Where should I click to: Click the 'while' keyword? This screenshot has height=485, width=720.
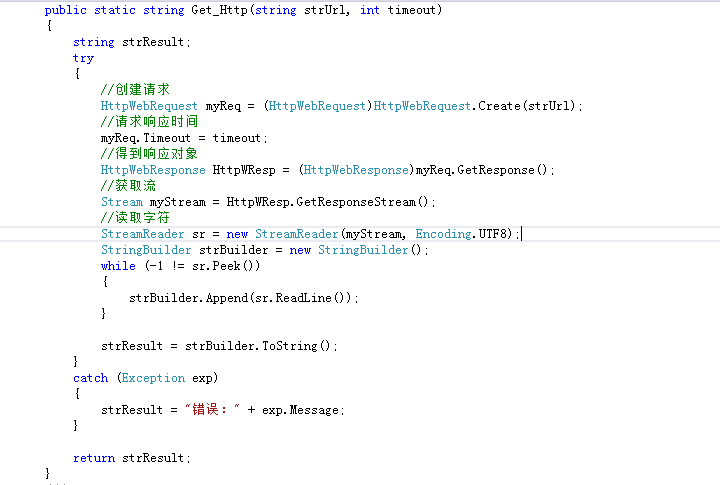(118, 266)
